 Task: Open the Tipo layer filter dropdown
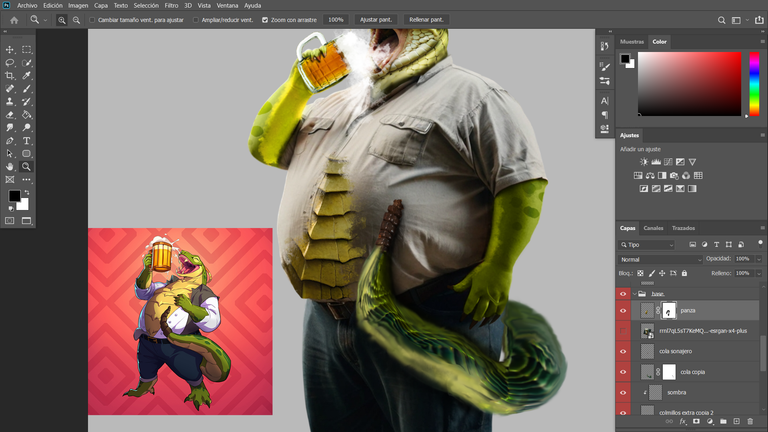coord(647,244)
